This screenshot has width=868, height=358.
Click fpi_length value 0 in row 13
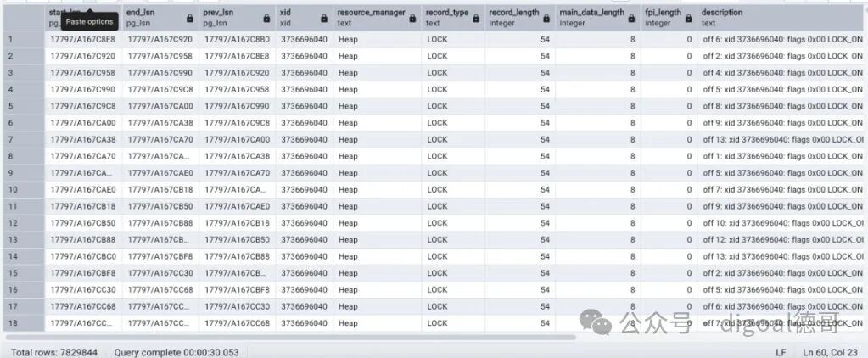coord(669,239)
